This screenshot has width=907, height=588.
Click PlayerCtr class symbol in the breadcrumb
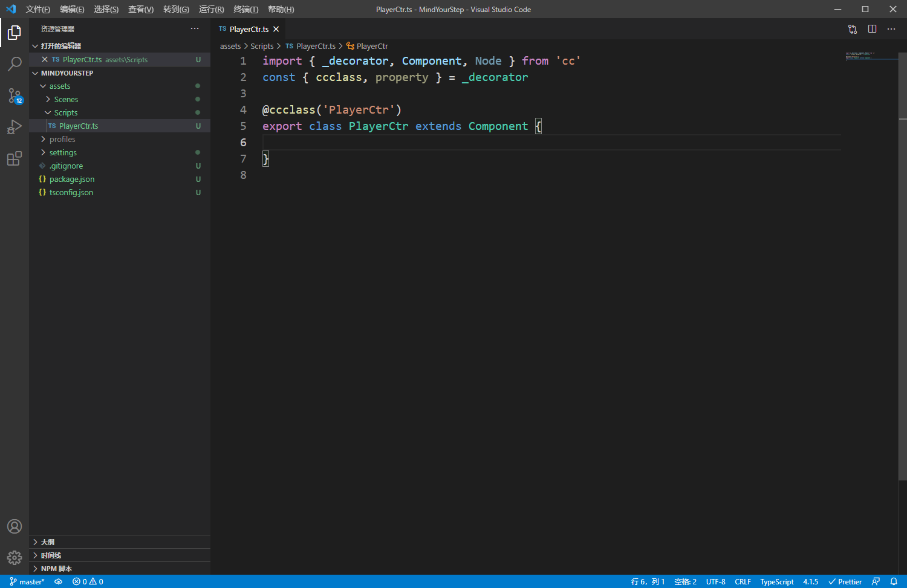tap(367, 46)
